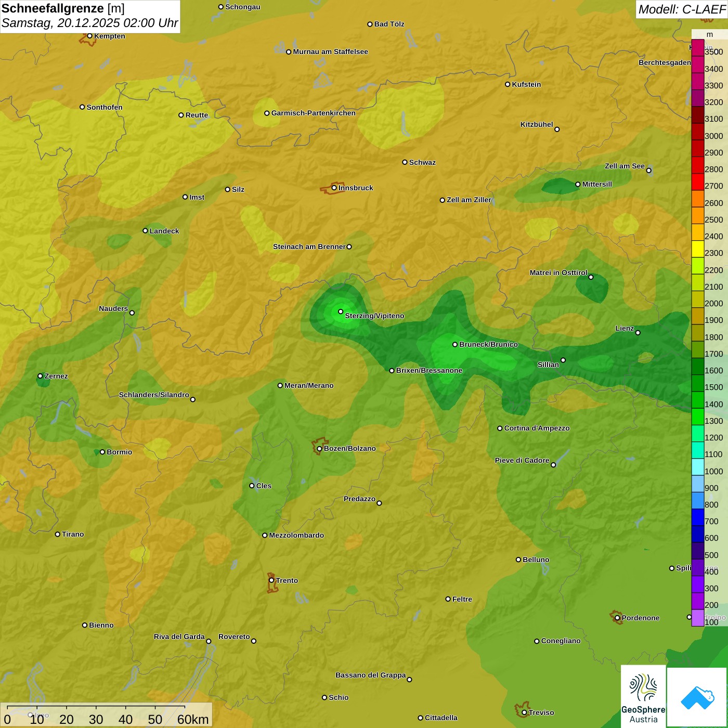Click the 2300 m yellow legend swatch

698,249
